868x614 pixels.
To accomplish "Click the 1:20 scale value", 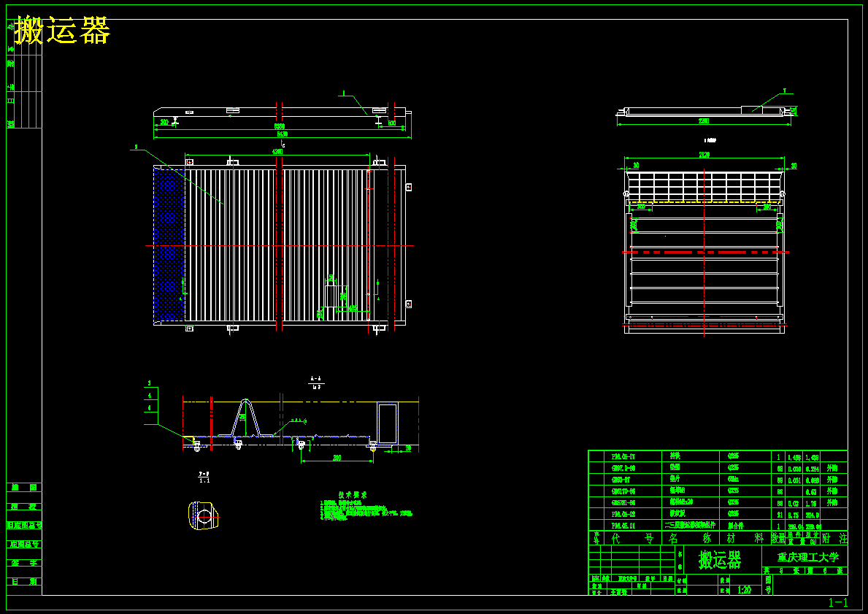I will [x=745, y=590].
